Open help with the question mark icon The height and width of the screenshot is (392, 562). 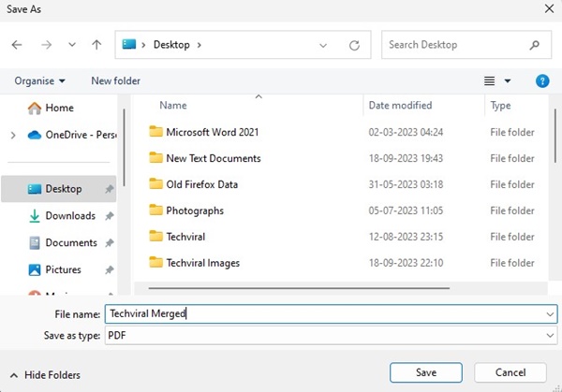pyautogui.click(x=542, y=80)
